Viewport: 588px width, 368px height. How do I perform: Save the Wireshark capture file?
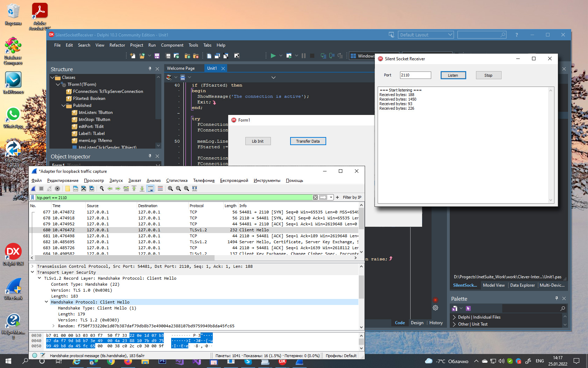tap(76, 189)
